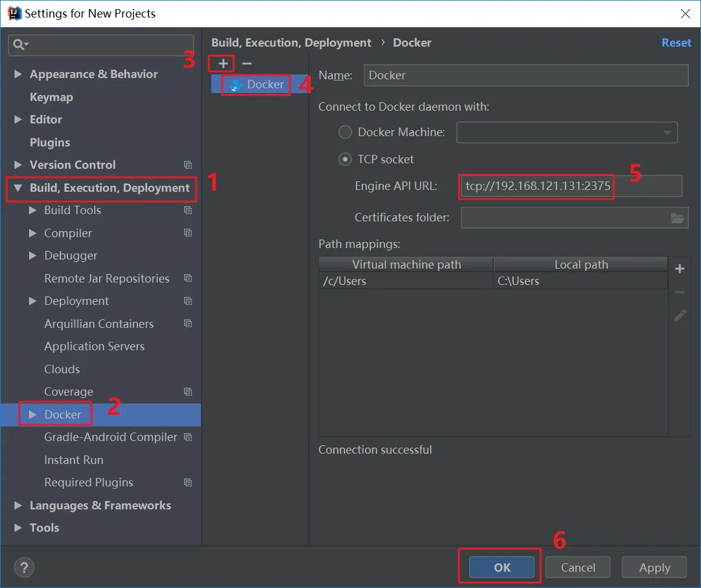Expand Deployment node arrow
Screen dimensions: 701x588
pos(32,301)
